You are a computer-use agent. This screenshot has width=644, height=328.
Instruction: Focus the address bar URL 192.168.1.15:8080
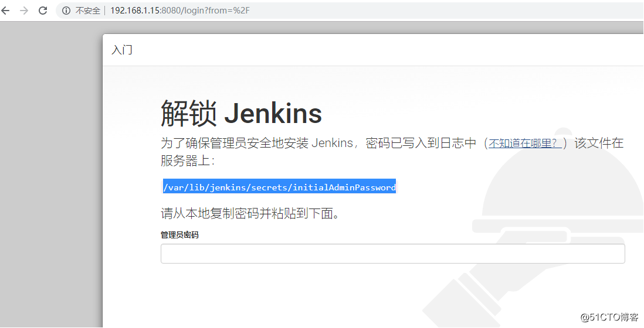[180, 11]
